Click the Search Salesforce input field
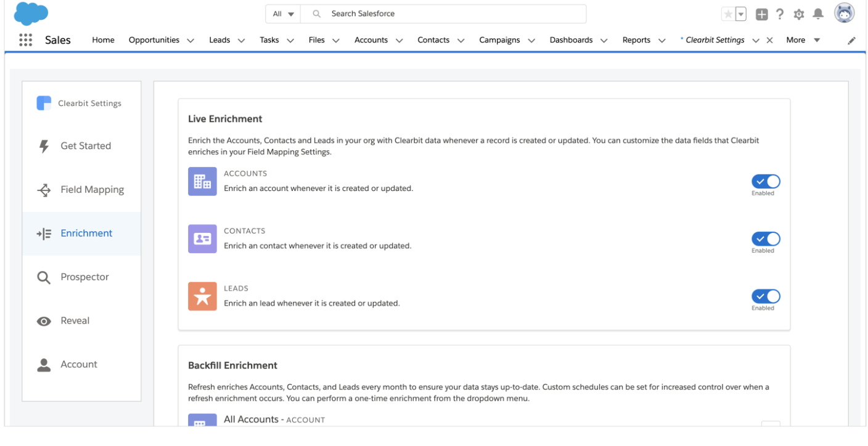Image resolution: width=868 pixels, height=446 pixels. 443,14
